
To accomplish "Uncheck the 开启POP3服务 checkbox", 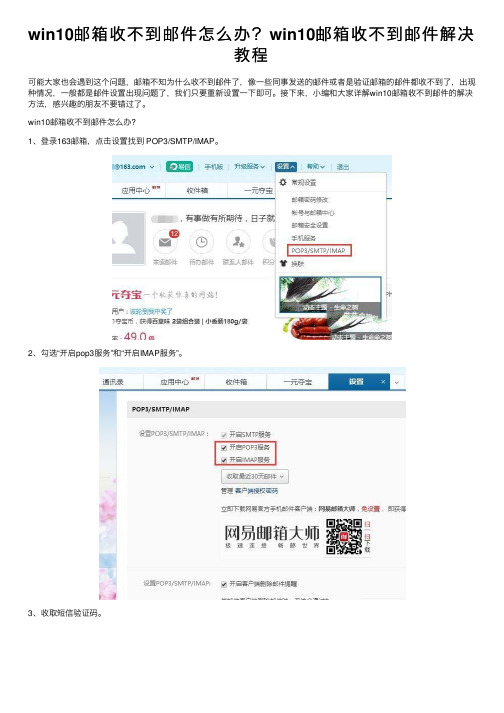I will coord(224,447).
